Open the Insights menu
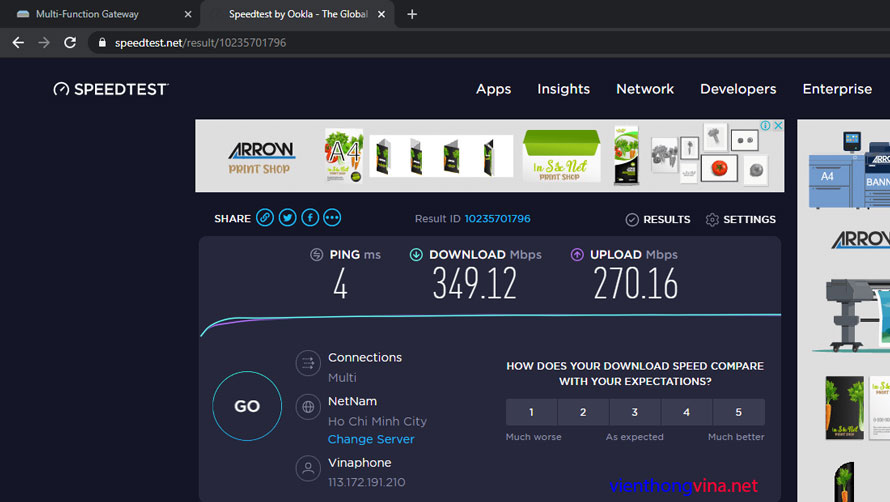 click(x=563, y=89)
